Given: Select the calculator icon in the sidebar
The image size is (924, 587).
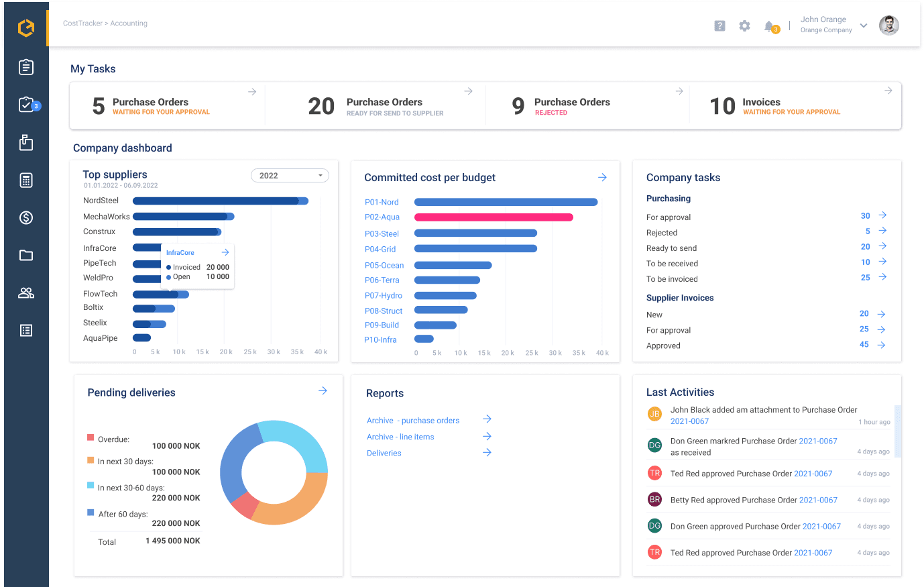Looking at the screenshot, I should click(x=25, y=180).
